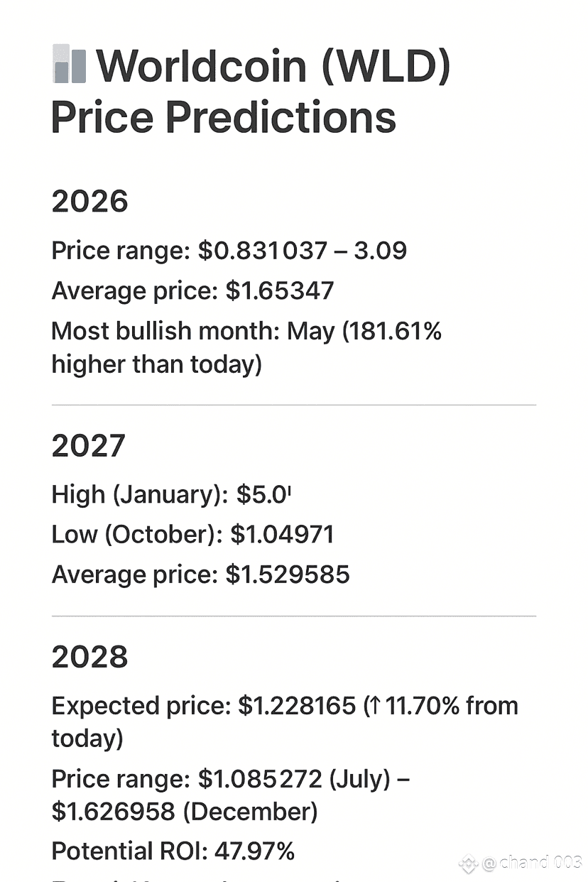Click the divider line above the 2028 section

294,616
